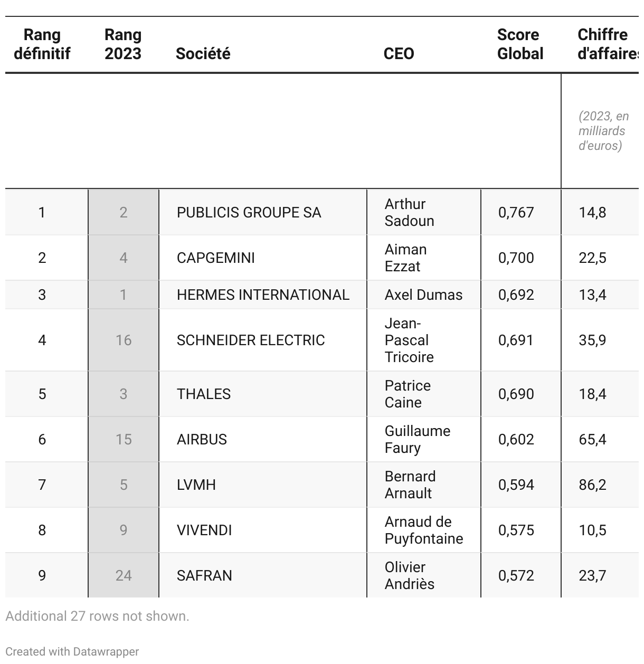Click the Score Global column header
The width and height of the screenshot is (644, 664).
pos(520,44)
